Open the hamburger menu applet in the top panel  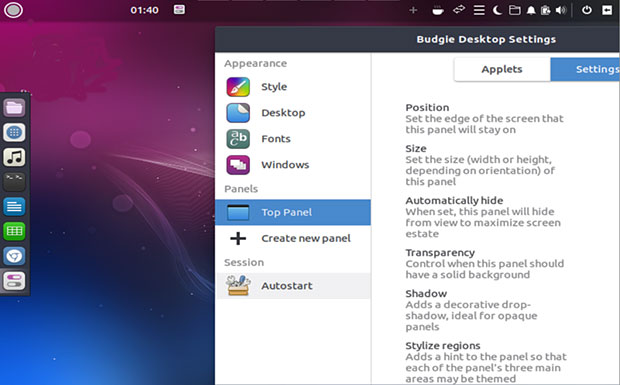(479, 10)
